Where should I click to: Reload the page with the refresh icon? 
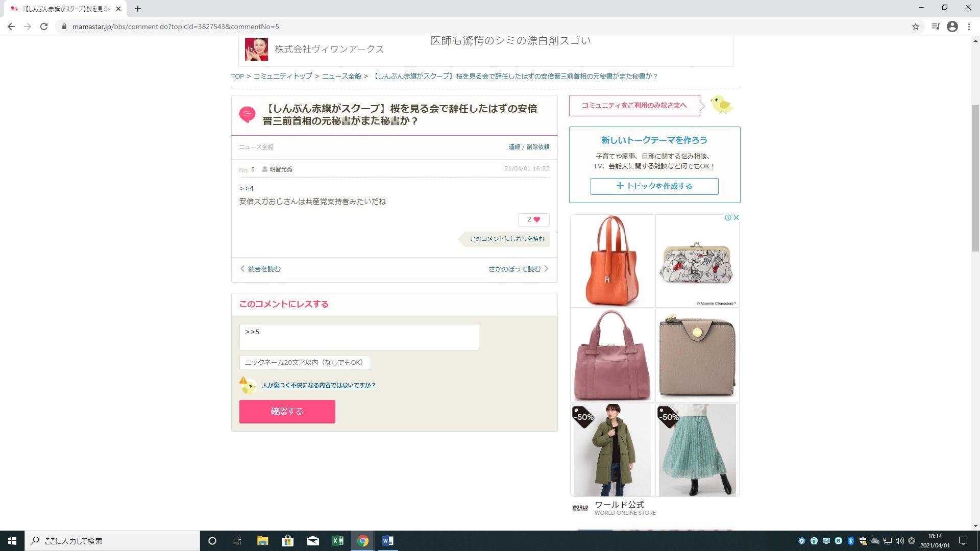(44, 27)
